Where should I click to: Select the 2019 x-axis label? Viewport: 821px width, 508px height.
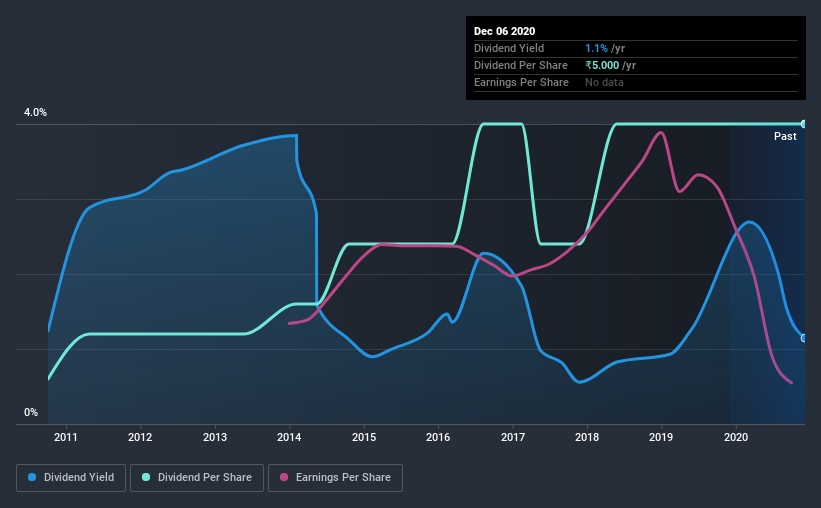coord(661,437)
